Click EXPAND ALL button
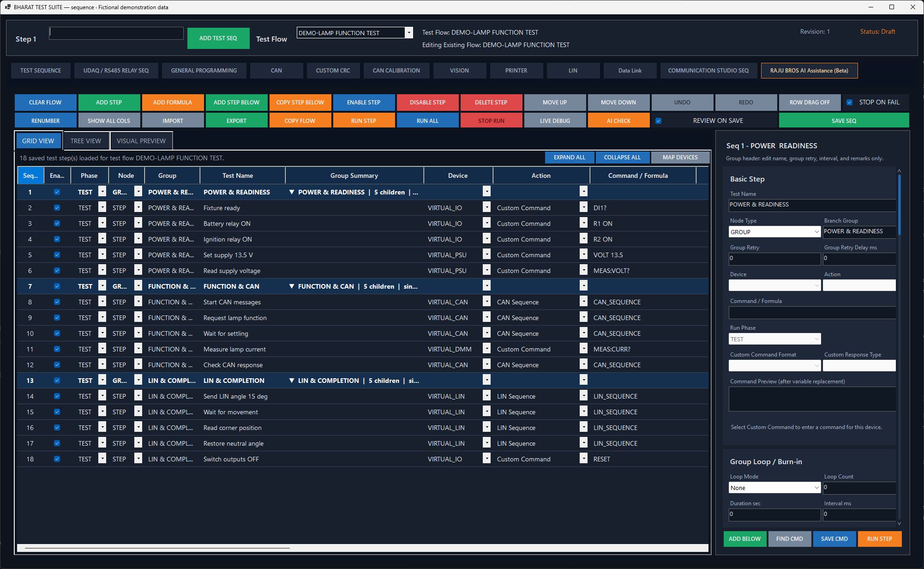 (x=570, y=157)
